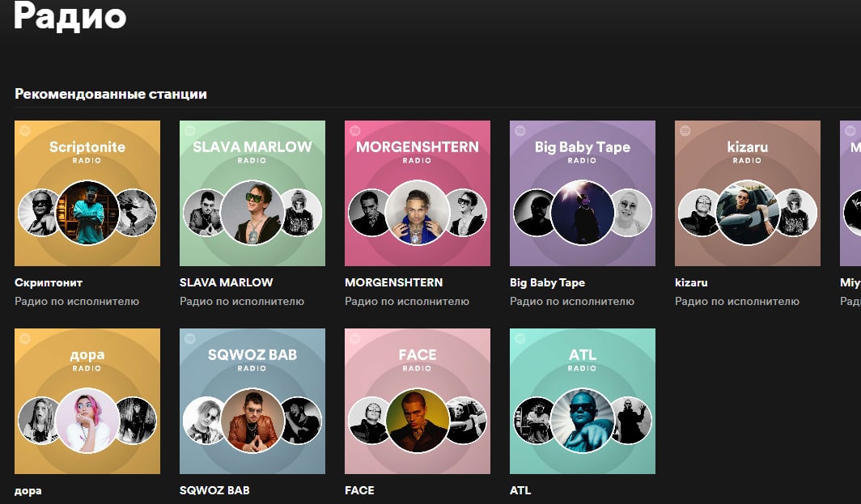
Task: Click the Радио page title
Action: click(x=70, y=16)
